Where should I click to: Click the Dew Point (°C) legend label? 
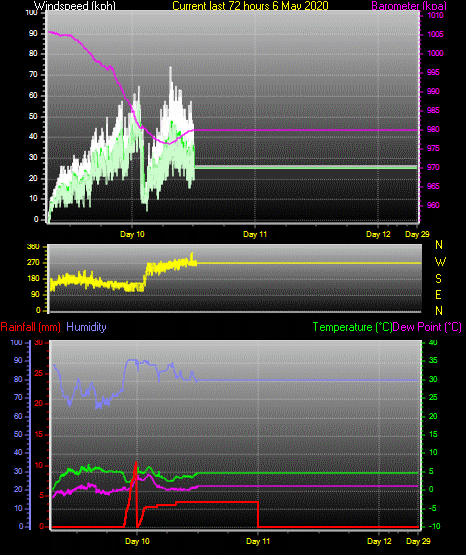(x=427, y=327)
